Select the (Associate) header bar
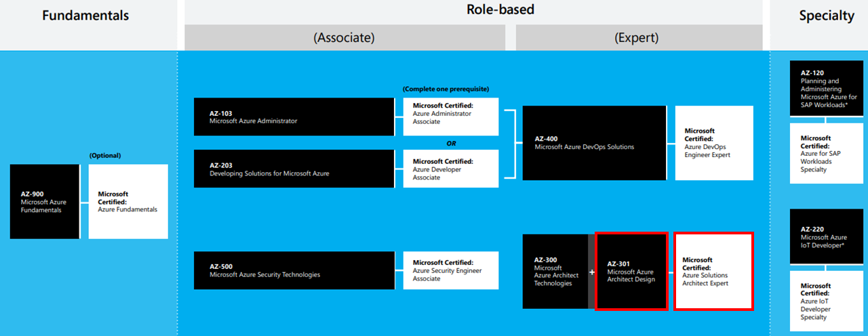This screenshot has height=336, width=868. (344, 38)
